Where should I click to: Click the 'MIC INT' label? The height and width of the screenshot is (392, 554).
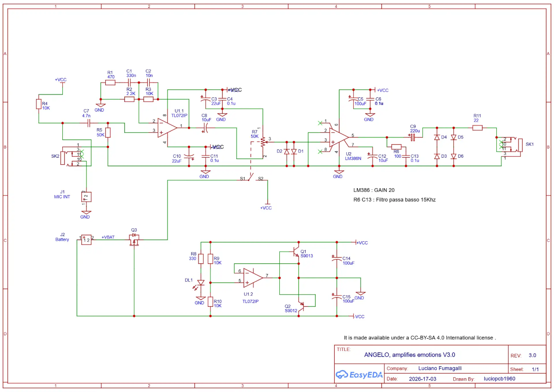coord(63,197)
